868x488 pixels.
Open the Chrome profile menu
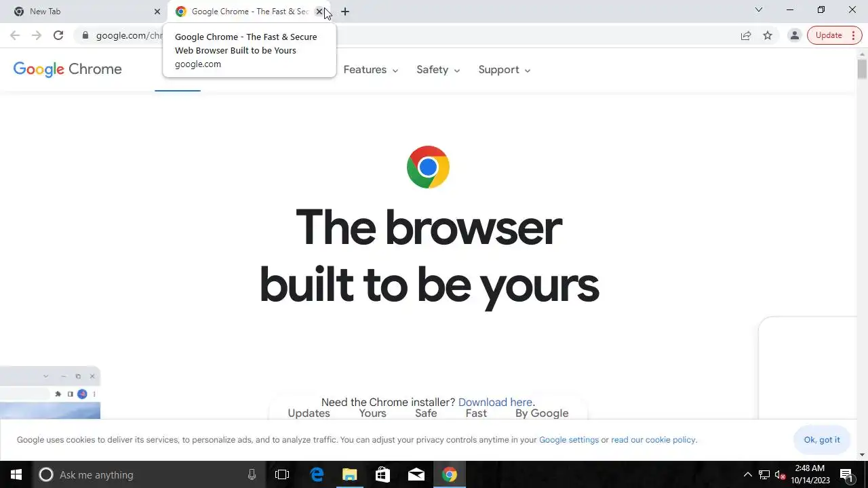pos(795,35)
